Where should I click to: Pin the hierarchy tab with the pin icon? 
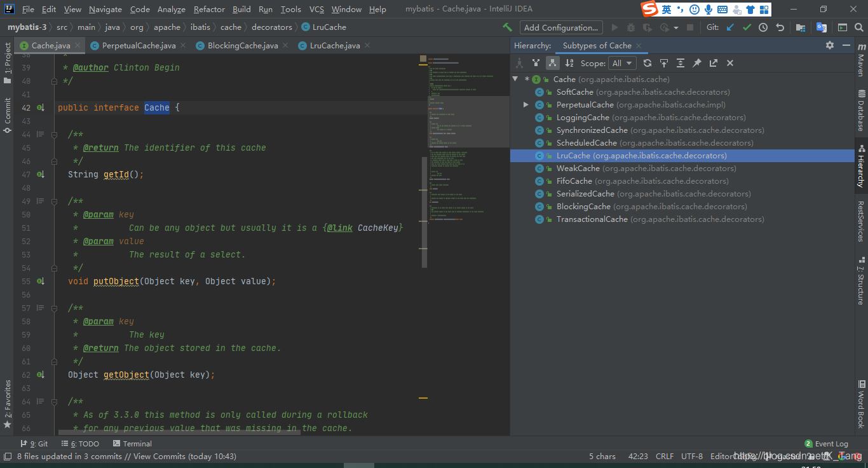697,63
